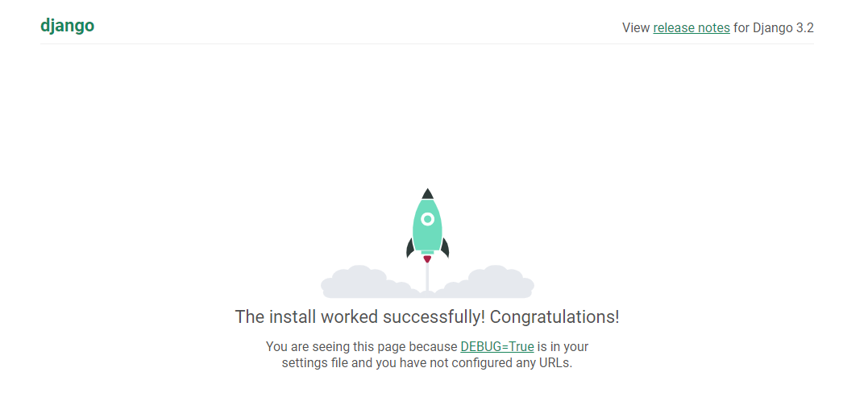This screenshot has width=868, height=401.
Task: Click the rocket's right dark fin
Action: (x=445, y=248)
